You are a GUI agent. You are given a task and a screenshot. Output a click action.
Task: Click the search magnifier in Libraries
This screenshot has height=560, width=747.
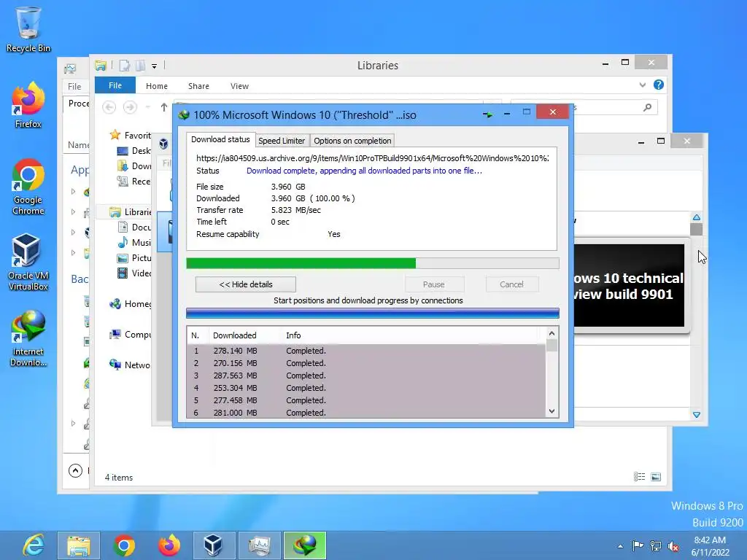(x=647, y=108)
